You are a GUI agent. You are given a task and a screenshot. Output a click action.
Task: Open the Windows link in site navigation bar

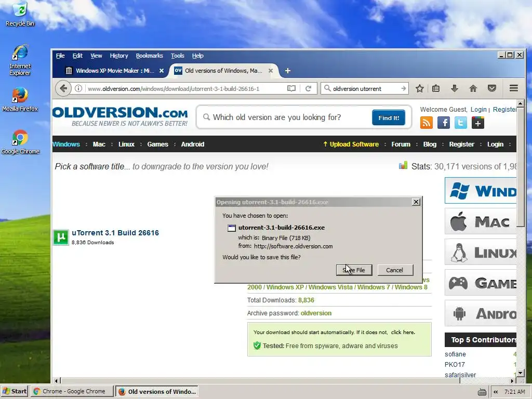[x=66, y=144]
